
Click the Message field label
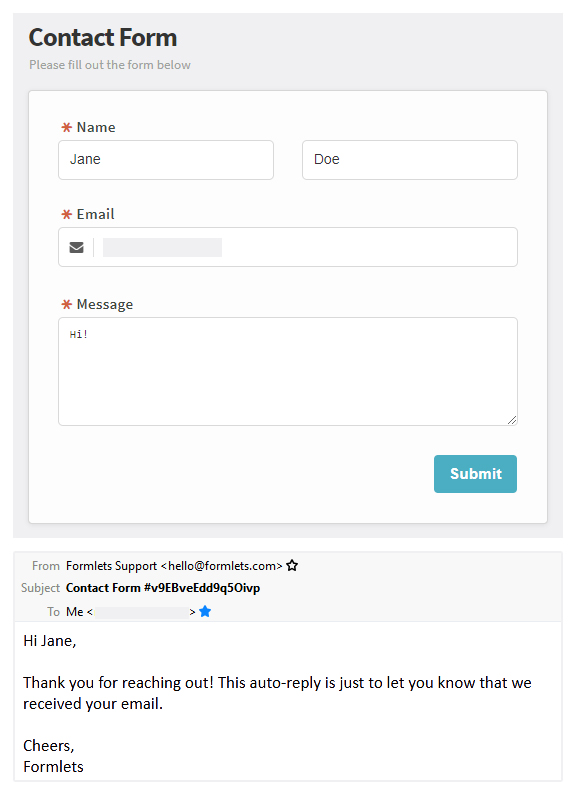(105, 304)
